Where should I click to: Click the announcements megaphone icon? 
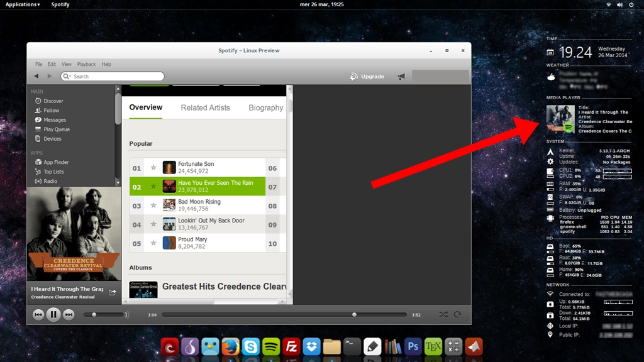click(x=401, y=76)
